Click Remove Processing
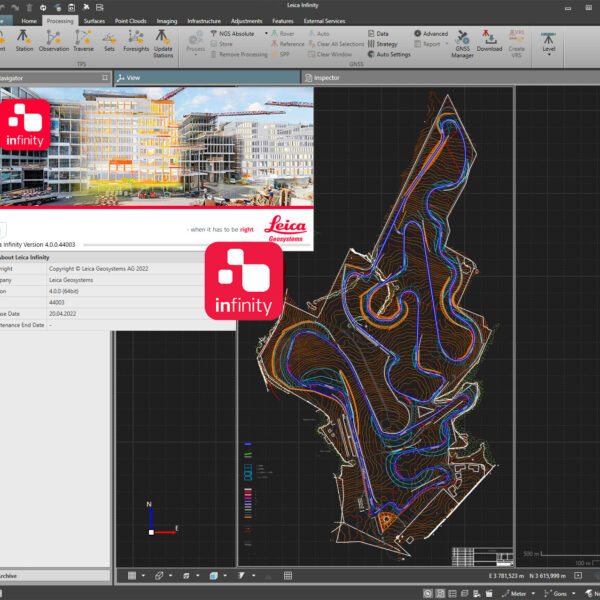The height and width of the screenshot is (600, 600). 239,54
